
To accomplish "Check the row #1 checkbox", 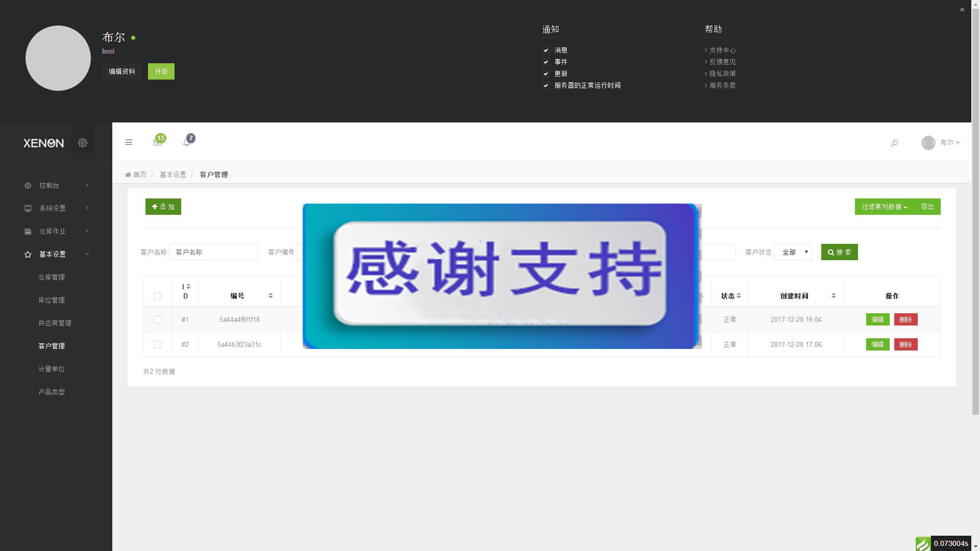I will pyautogui.click(x=158, y=319).
